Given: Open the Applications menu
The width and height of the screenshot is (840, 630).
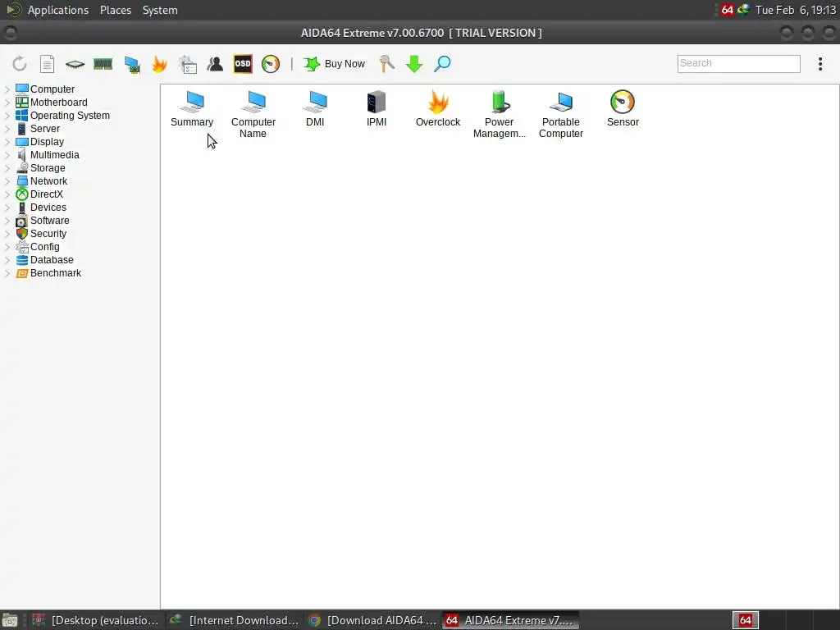Looking at the screenshot, I should 58,10.
